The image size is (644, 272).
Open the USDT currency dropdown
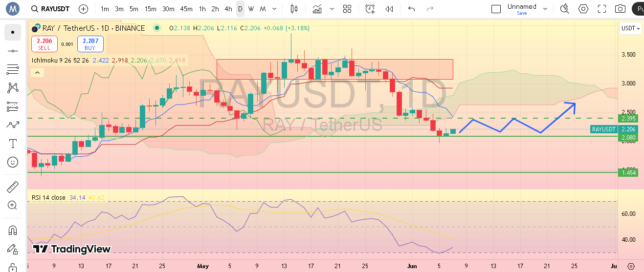pos(631,28)
